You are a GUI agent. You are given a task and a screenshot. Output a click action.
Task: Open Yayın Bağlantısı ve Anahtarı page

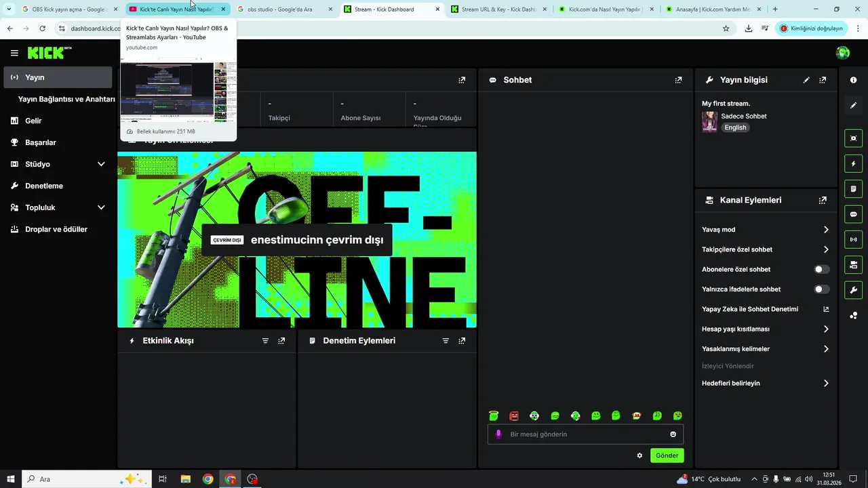pyautogui.click(x=66, y=99)
